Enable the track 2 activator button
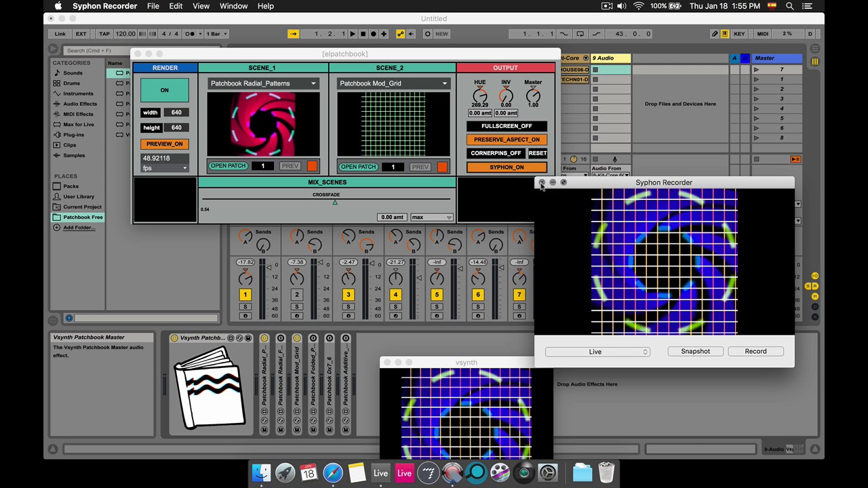 pos(296,295)
